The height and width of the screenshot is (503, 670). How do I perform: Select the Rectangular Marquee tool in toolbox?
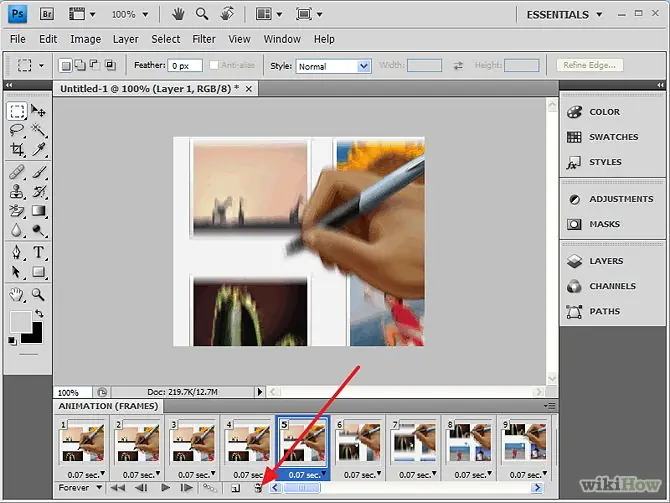17,111
